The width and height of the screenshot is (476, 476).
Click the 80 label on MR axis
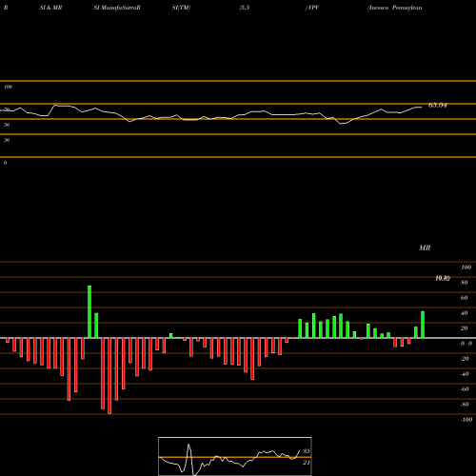(x=465, y=283)
